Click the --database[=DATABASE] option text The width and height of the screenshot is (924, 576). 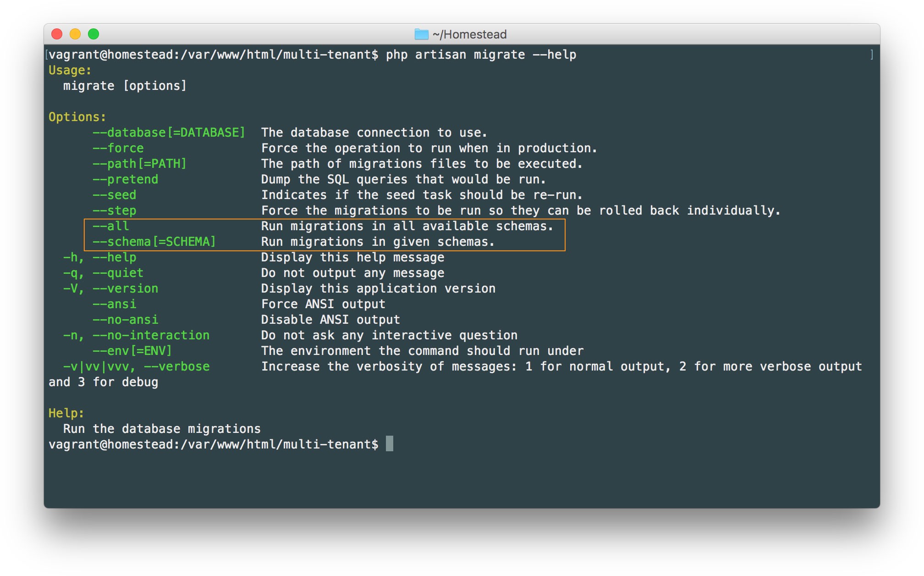coord(169,133)
